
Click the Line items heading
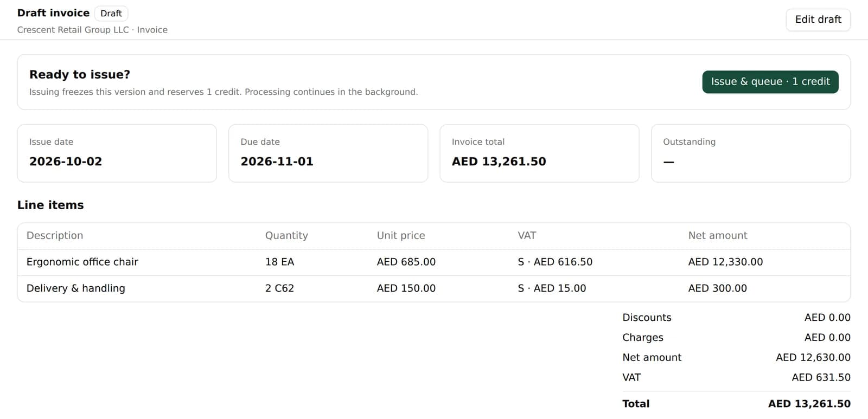click(50, 205)
